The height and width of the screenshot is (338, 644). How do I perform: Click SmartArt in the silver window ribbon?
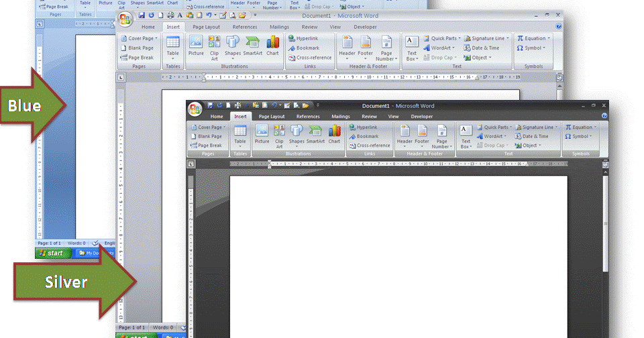point(253,46)
